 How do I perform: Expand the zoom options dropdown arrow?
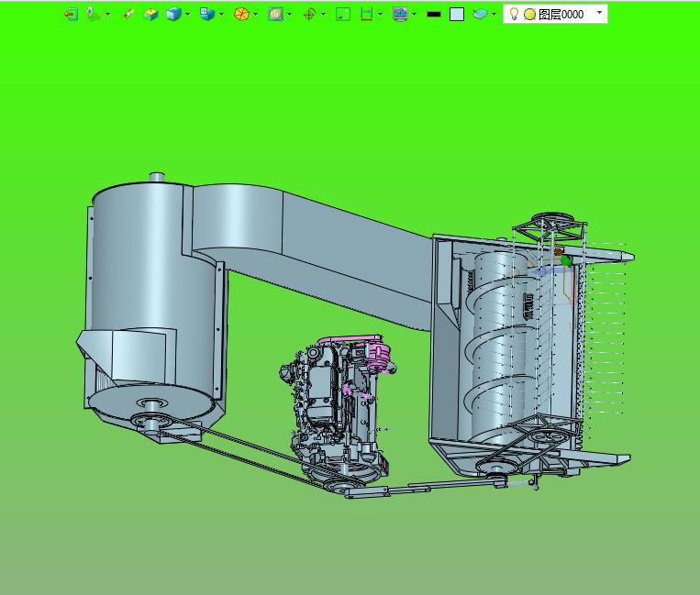tap(289, 15)
